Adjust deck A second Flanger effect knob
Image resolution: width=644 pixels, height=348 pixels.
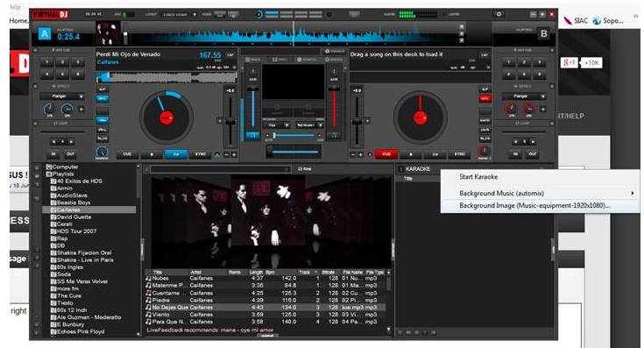coord(66,109)
